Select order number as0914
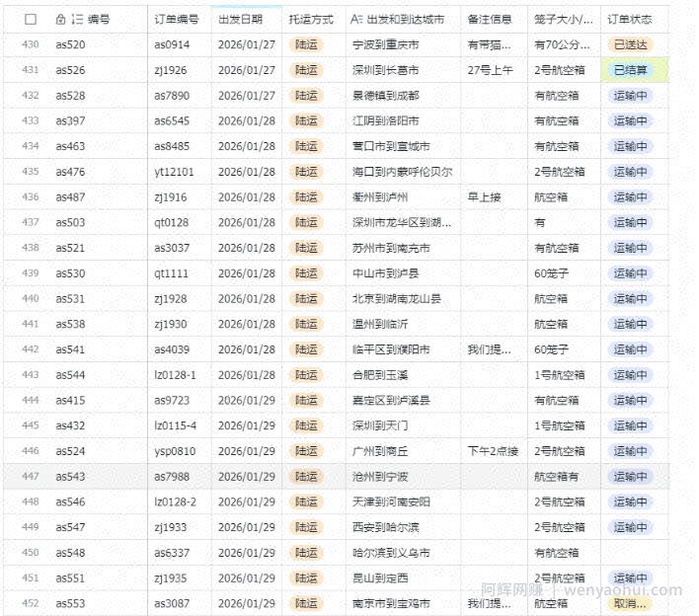This screenshot has height=616, width=699. 172,44
